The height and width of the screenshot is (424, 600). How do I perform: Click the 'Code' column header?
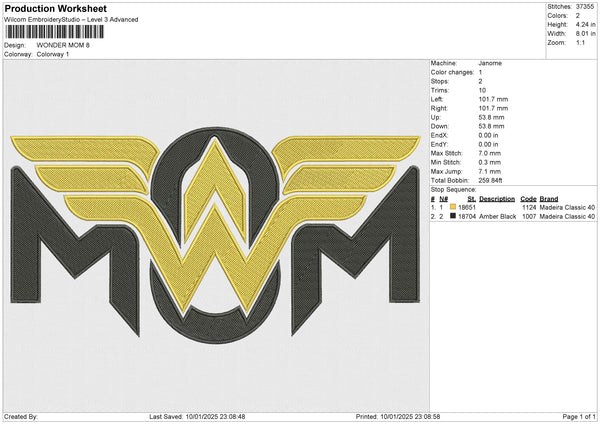[x=528, y=199]
